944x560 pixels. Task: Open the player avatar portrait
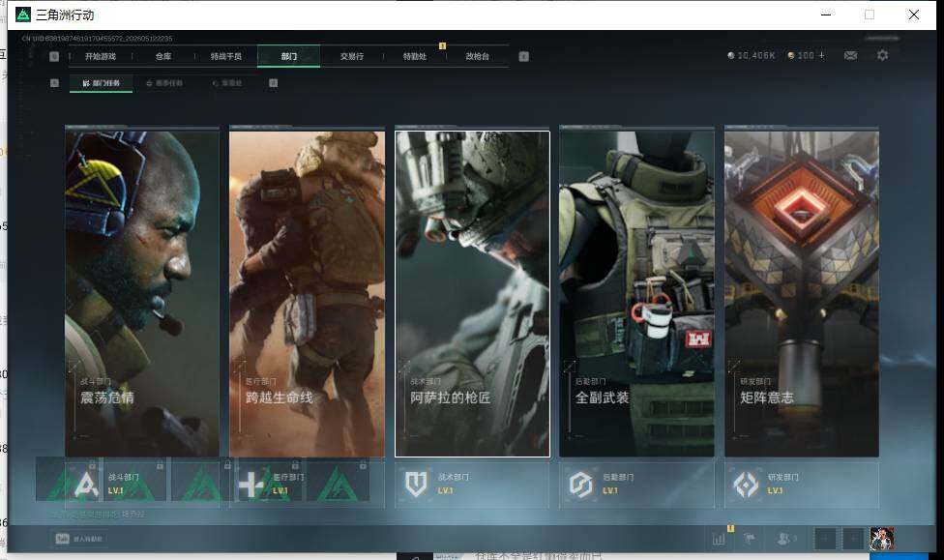click(x=881, y=539)
